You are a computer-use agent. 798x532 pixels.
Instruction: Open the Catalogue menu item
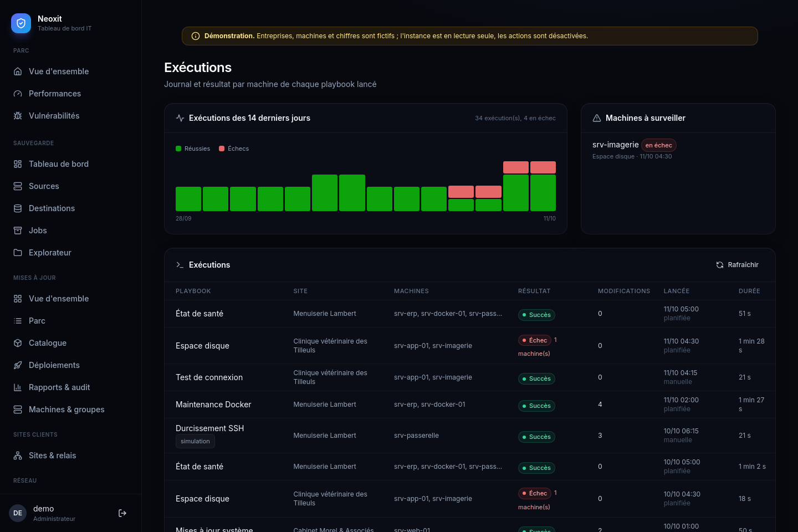[70, 343]
